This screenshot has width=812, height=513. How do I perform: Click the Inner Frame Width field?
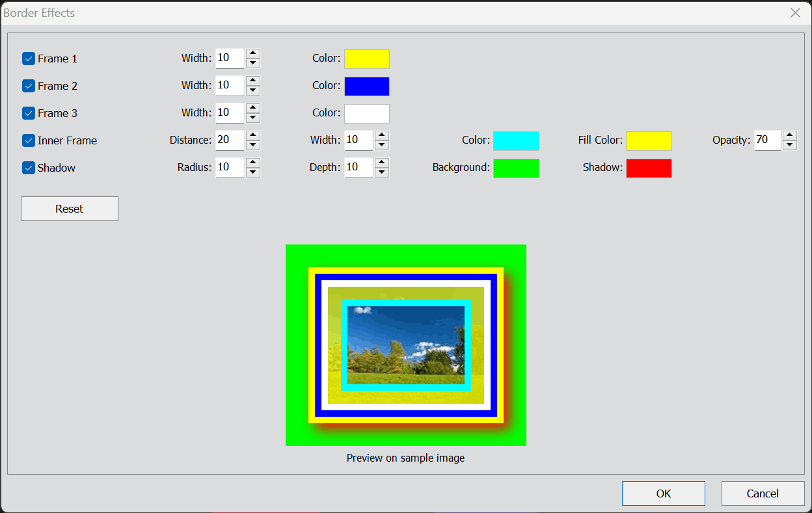pos(359,140)
